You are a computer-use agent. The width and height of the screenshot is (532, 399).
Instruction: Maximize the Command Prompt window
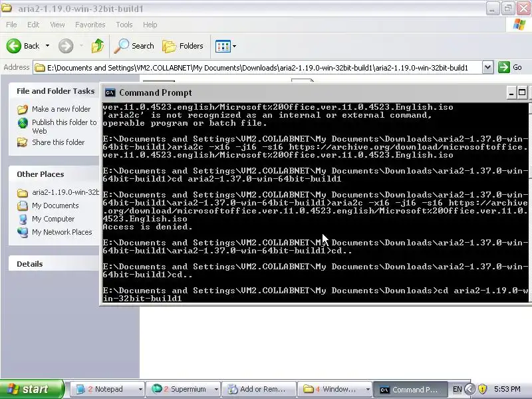pos(522,92)
